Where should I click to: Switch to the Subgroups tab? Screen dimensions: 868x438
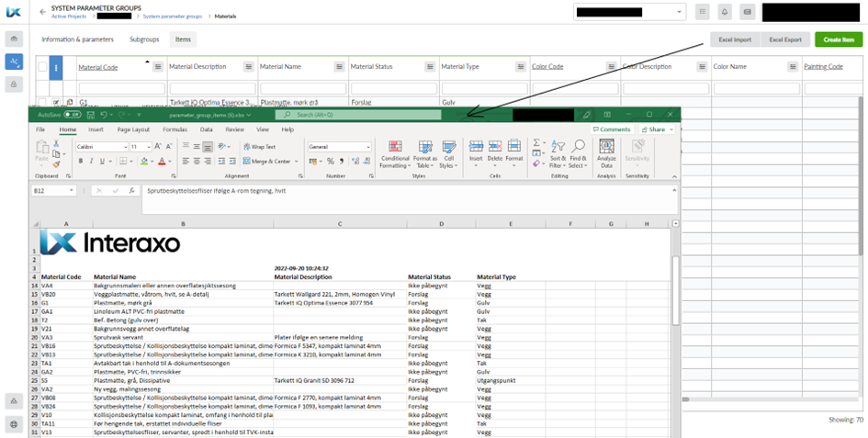(x=144, y=39)
